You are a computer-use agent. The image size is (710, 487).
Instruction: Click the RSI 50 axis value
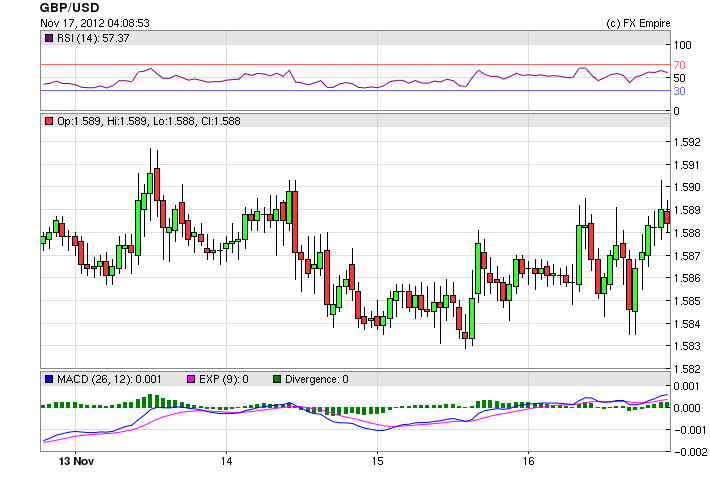679,78
